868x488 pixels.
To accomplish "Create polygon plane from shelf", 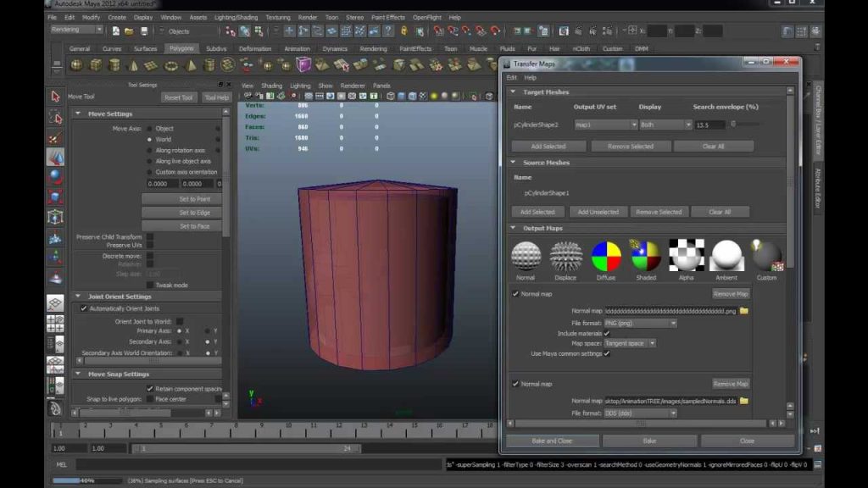I will (x=151, y=66).
